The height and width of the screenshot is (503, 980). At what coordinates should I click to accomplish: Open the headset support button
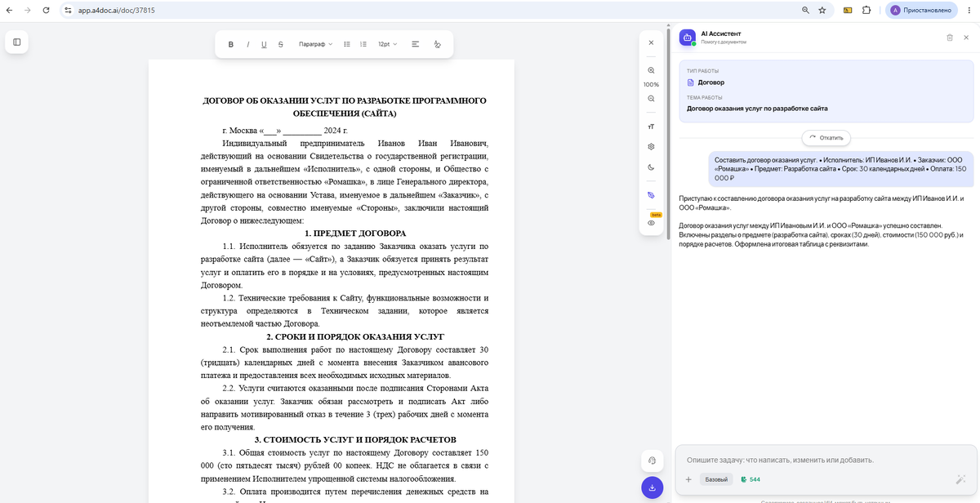click(x=652, y=461)
